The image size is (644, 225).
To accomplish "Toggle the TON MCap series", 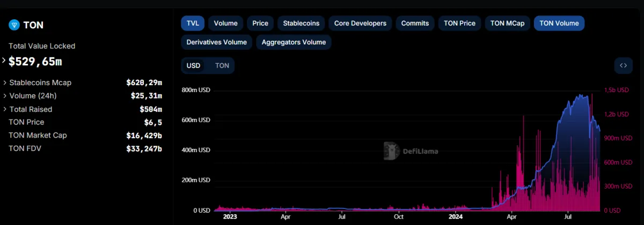I will (x=508, y=23).
